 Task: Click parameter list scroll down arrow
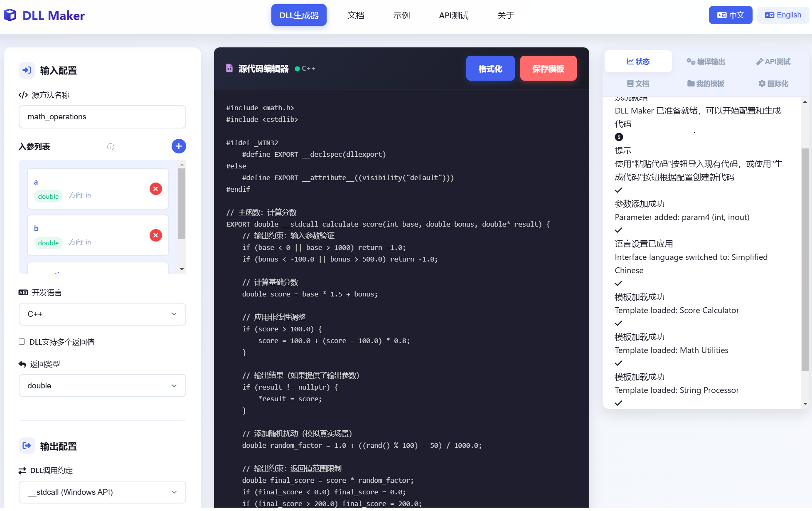pos(182,269)
